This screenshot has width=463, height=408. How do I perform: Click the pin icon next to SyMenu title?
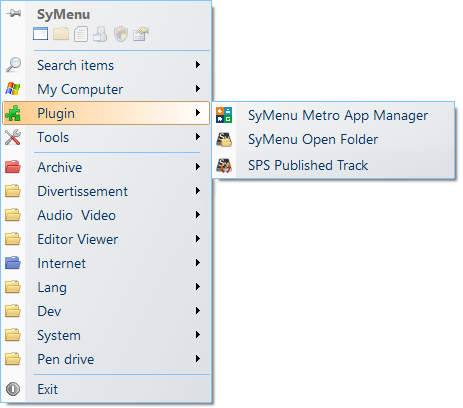pos(14,13)
